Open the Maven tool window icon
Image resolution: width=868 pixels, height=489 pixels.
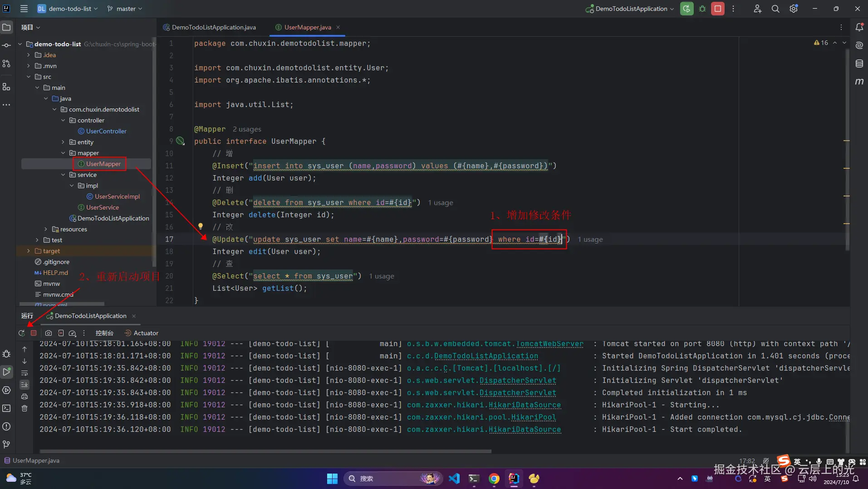point(859,82)
